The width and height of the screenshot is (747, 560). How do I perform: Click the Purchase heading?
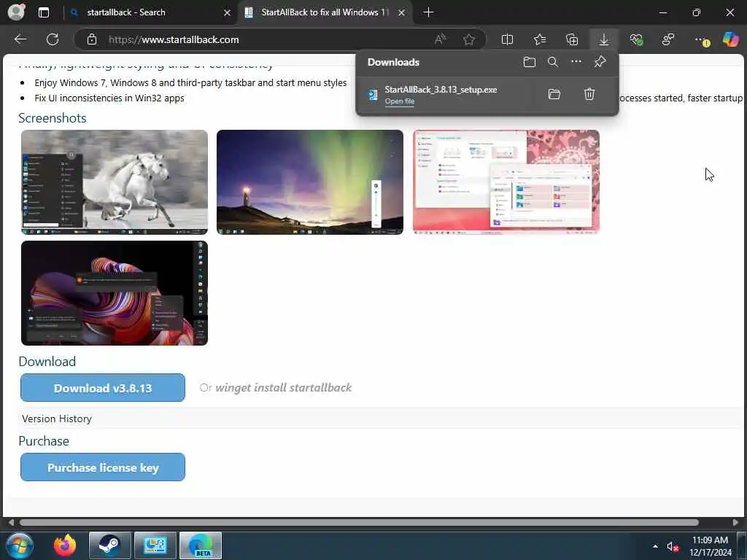pyautogui.click(x=44, y=441)
